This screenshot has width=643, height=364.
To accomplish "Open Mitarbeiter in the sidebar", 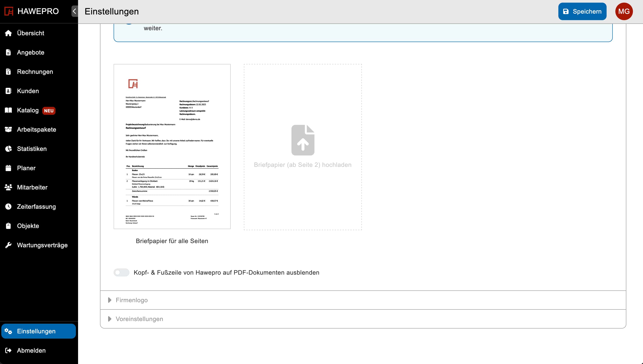I will pos(32,187).
